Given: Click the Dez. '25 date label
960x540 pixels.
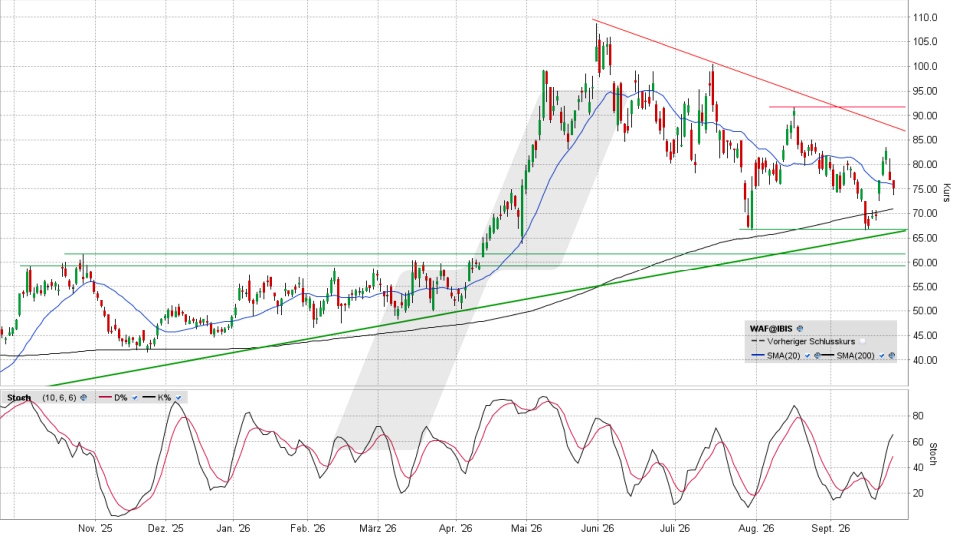Looking at the screenshot, I should pos(166,528).
